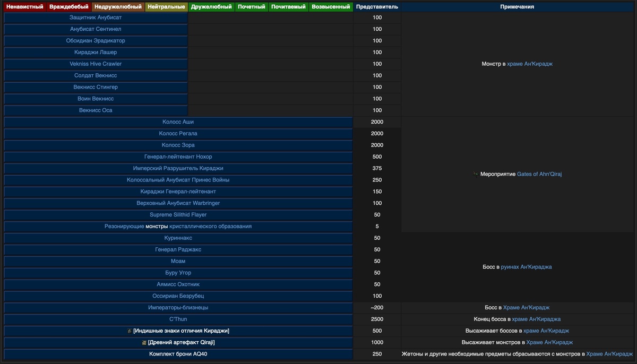The image size is (637, 364).
Task: Click the Индишные знаки отличия Кираджи item
Action: point(182,331)
